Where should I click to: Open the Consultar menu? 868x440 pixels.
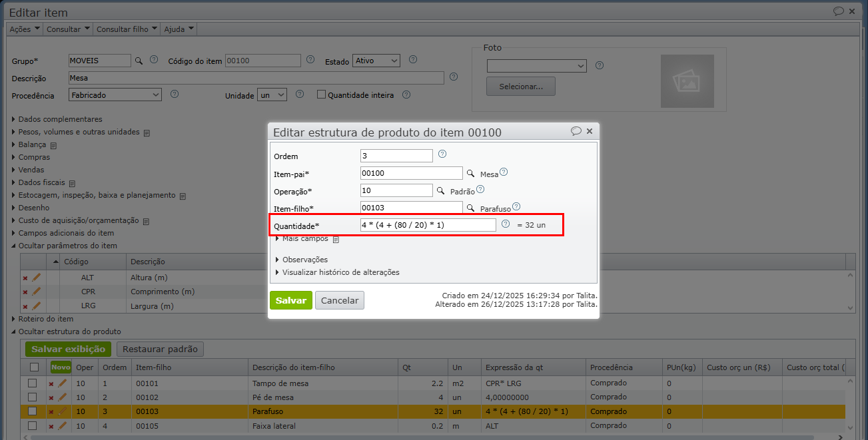click(x=68, y=29)
